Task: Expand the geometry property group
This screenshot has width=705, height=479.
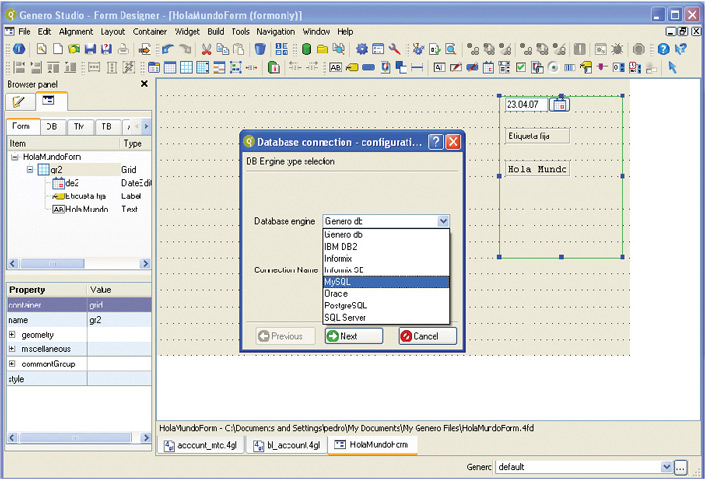Action: pos(12,334)
